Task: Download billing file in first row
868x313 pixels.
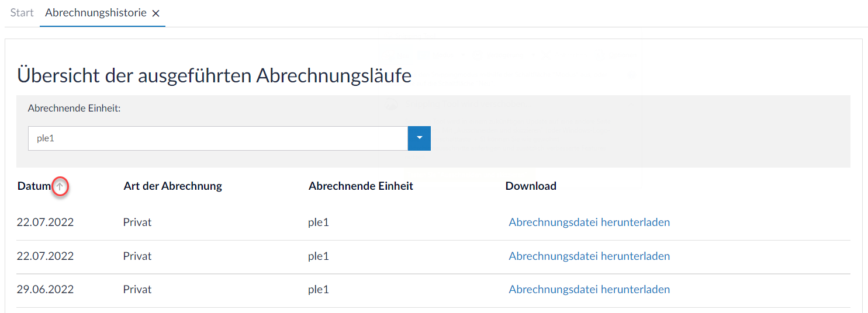Action: [589, 222]
